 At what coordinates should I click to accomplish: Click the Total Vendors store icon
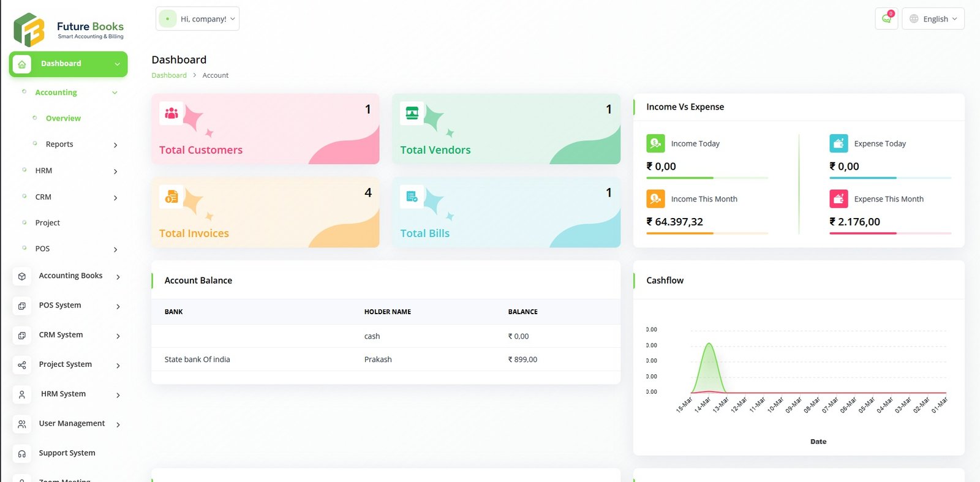(412, 113)
